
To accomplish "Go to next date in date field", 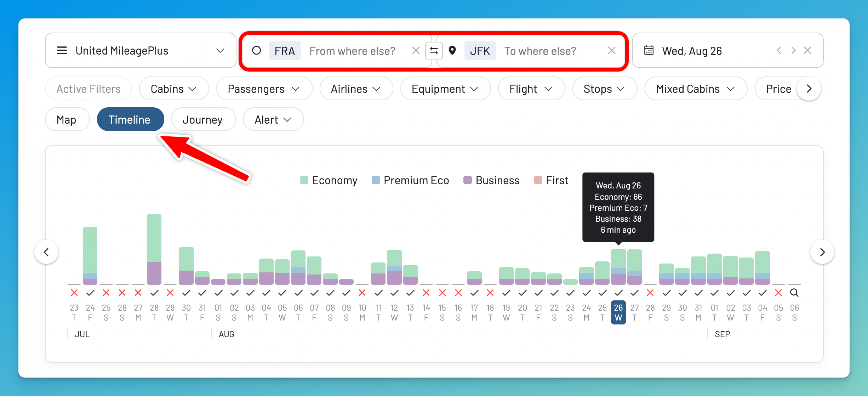I will (793, 50).
